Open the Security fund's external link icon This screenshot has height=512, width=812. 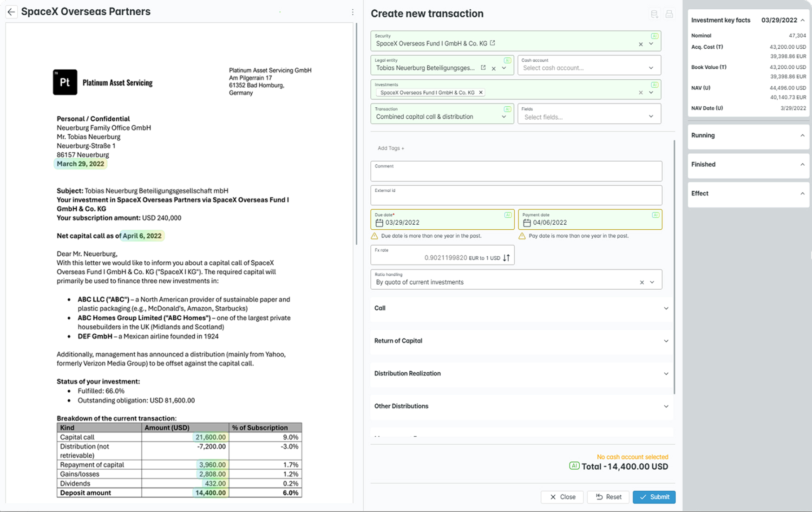pyautogui.click(x=492, y=43)
